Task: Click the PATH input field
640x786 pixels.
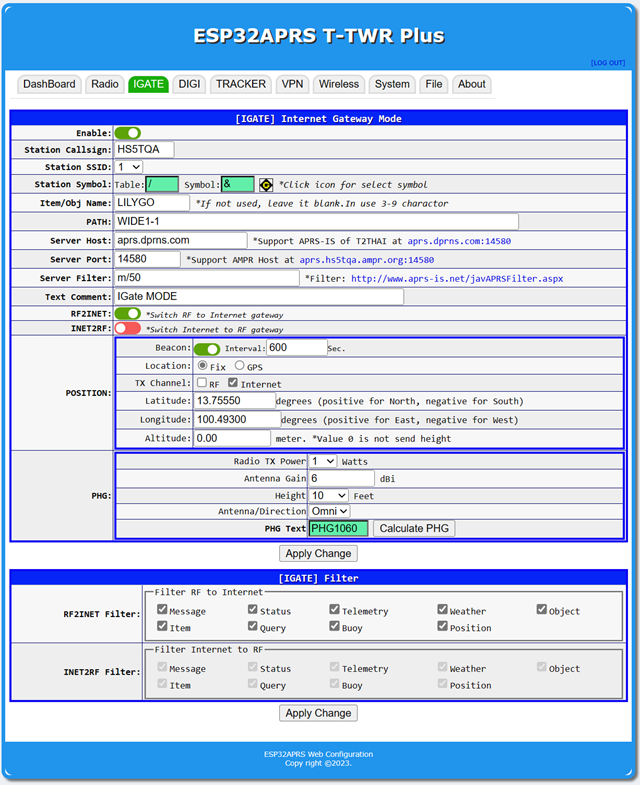Action: (317, 221)
